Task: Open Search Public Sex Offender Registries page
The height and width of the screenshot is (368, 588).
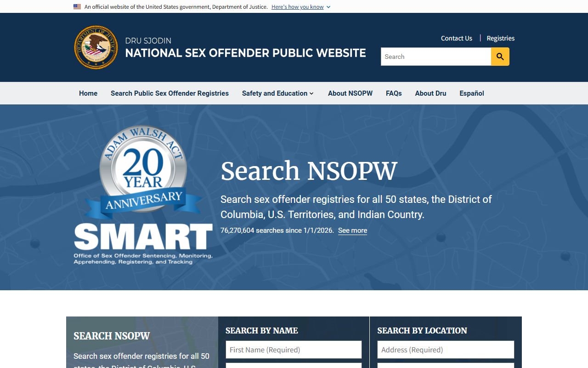Action: coord(170,93)
